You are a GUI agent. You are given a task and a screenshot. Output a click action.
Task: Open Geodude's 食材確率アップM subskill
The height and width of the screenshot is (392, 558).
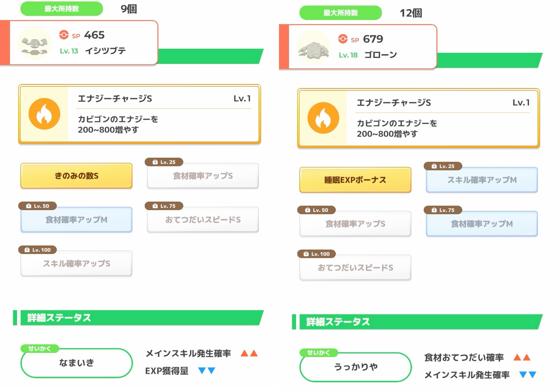point(76,220)
